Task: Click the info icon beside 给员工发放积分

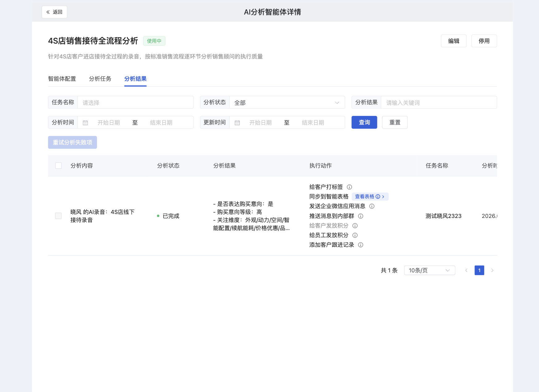Action: tap(355, 235)
